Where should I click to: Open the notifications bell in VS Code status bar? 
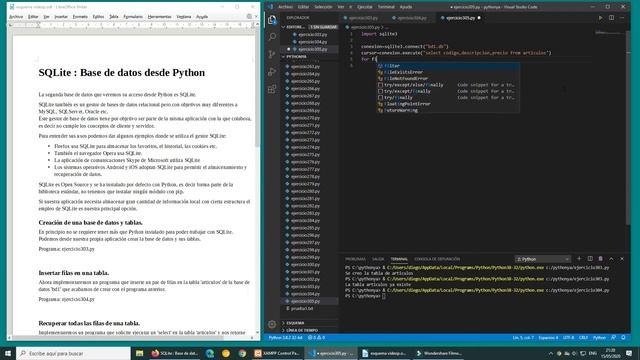623,338
